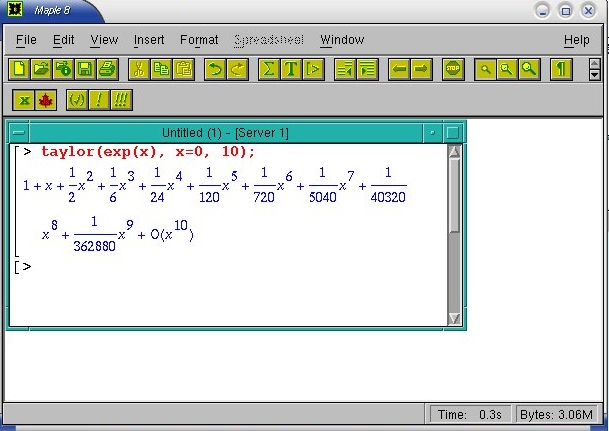Click the New worksheet icon
This screenshot has height=431, width=609.
point(19,69)
